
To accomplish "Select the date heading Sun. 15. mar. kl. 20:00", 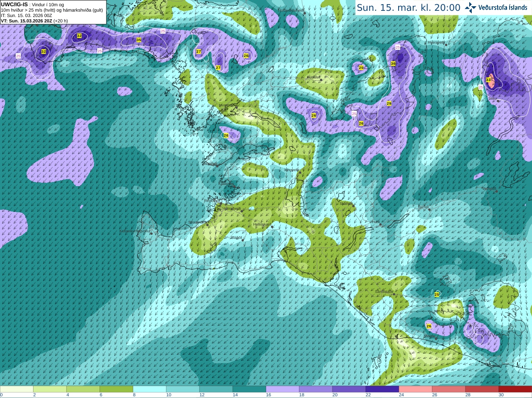I will coord(409,7).
